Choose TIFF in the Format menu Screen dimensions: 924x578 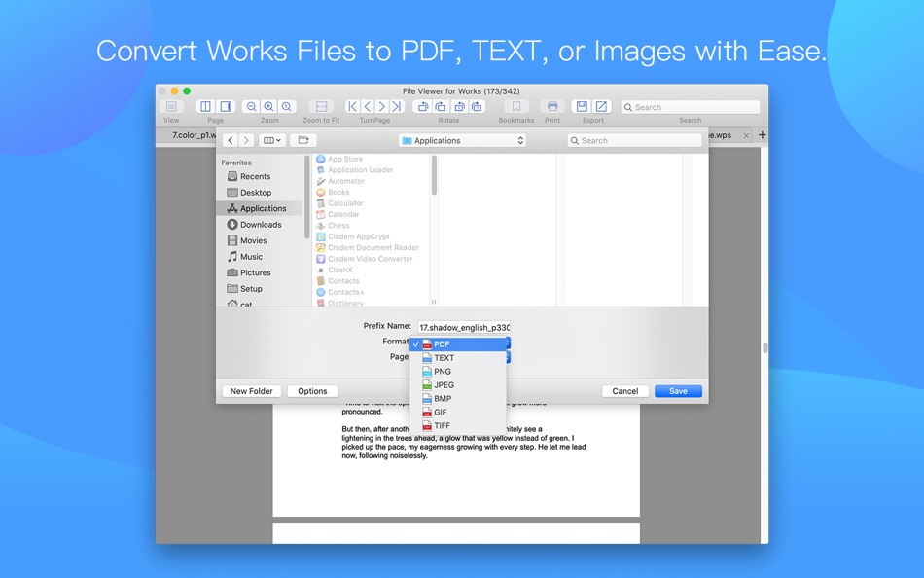pyautogui.click(x=458, y=426)
